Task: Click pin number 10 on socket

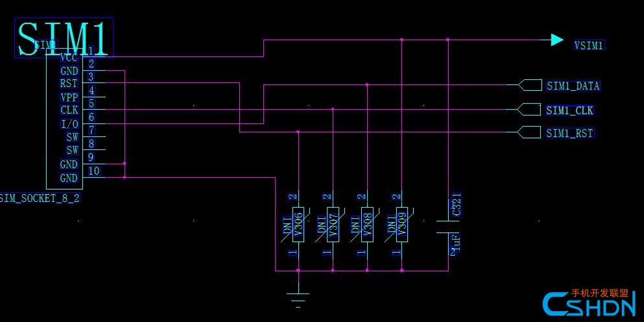Action: [94, 171]
